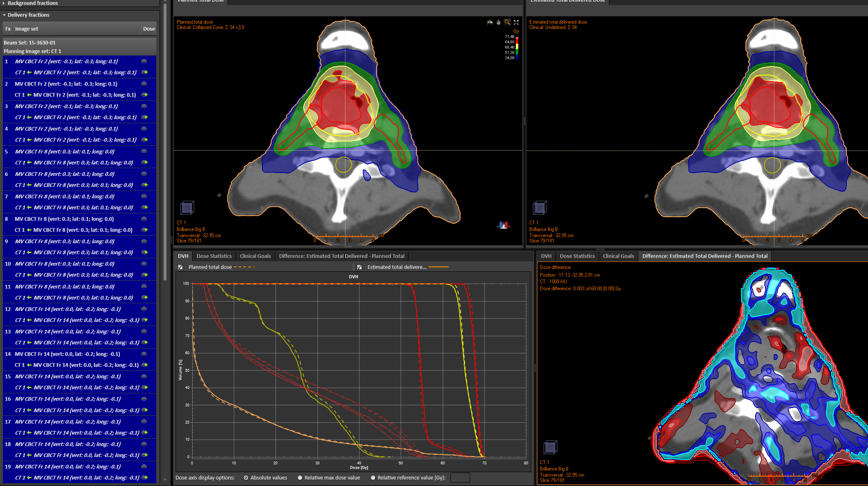Click the blue 34,00 Gy dose legend swatch
Image resolution: width=868 pixels, height=486 pixels.
[517, 57]
